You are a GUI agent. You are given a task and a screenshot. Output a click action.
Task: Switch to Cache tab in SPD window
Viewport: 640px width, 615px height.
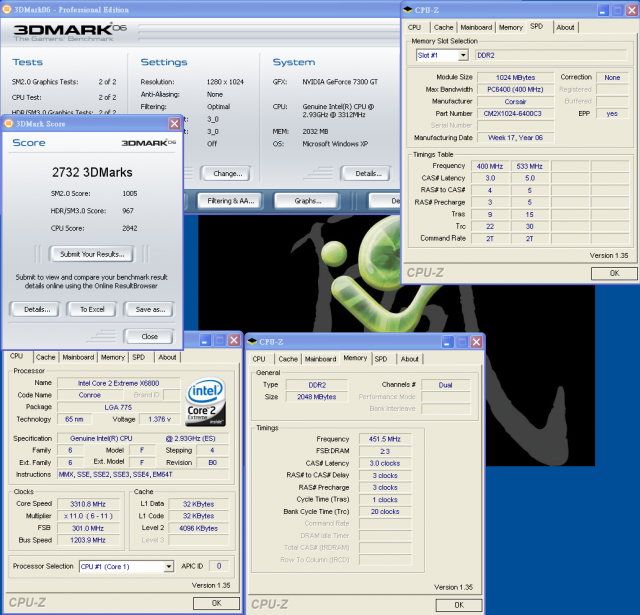click(x=443, y=27)
